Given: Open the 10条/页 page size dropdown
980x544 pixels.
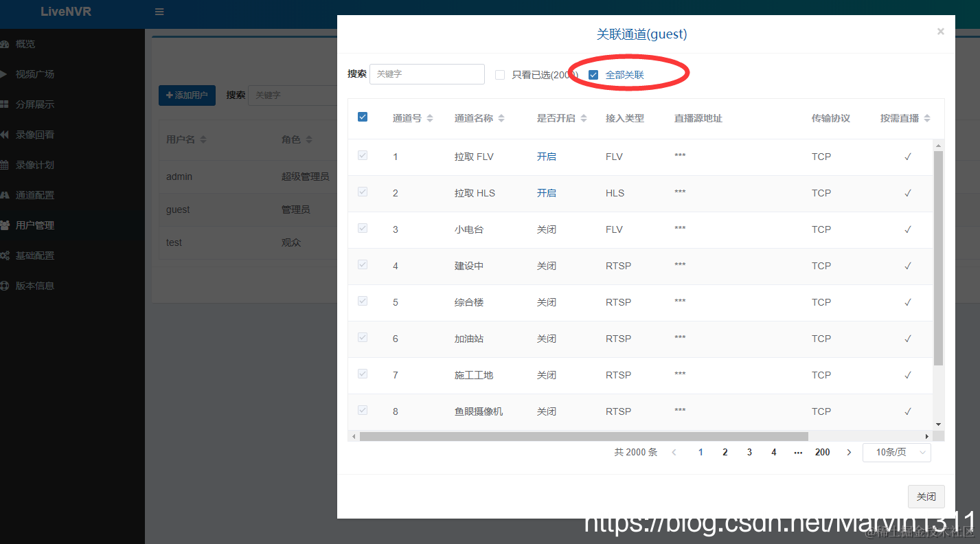Looking at the screenshot, I should pyautogui.click(x=896, y=452).
